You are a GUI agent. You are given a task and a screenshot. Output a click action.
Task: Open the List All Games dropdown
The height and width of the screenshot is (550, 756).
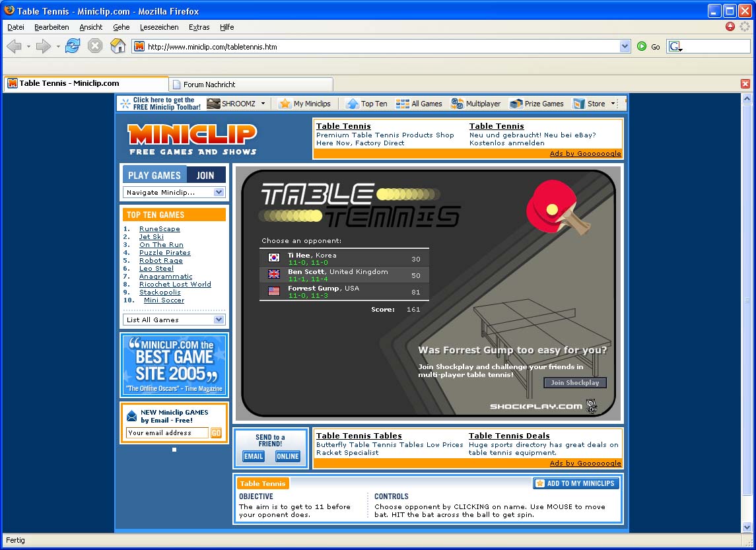point(174,320)
